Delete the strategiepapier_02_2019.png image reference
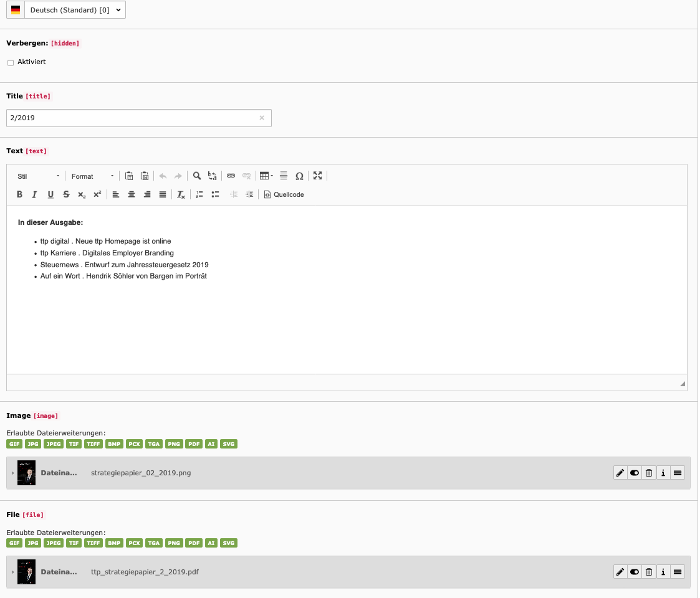Image resolution: width=700 pixels, height=598 pixels. pos(649,473)
